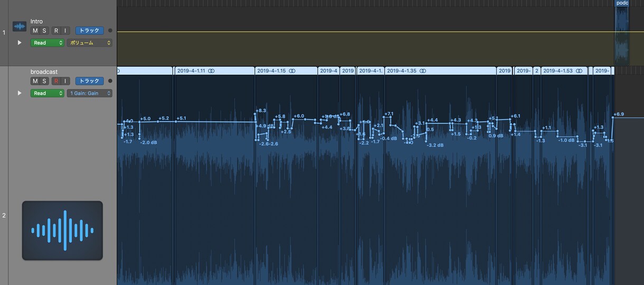The width and height of the screenshot is (644, 285).
Task: Click the broadcast track name
Action: point(44,72)
